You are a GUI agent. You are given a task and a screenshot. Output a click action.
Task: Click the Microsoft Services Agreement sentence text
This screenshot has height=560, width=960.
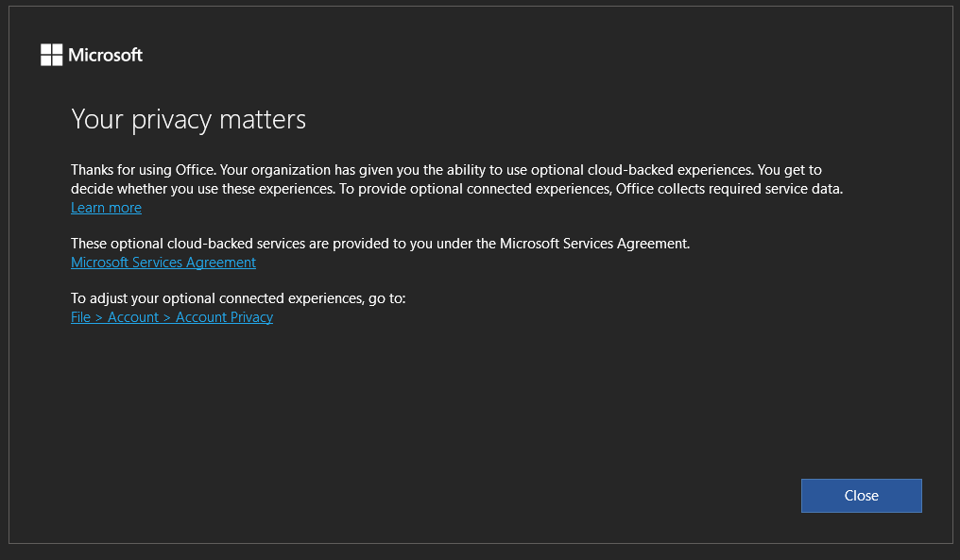coord(380,243)
